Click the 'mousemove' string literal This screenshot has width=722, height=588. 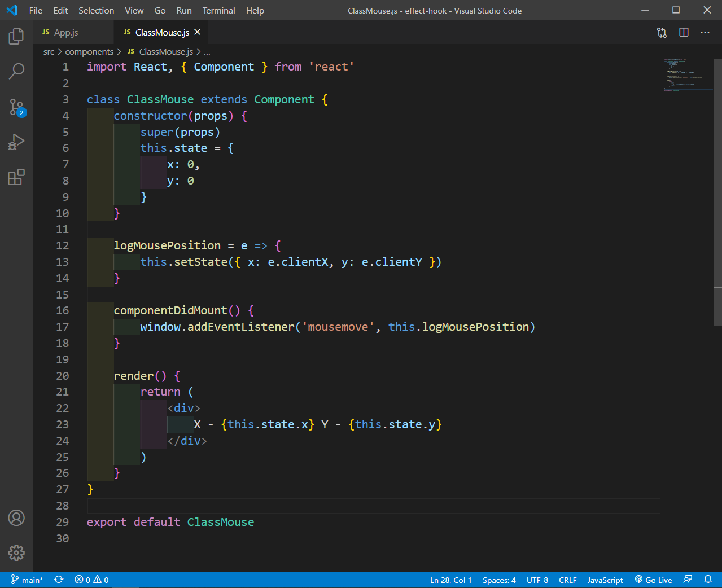(x=338, y=327)
